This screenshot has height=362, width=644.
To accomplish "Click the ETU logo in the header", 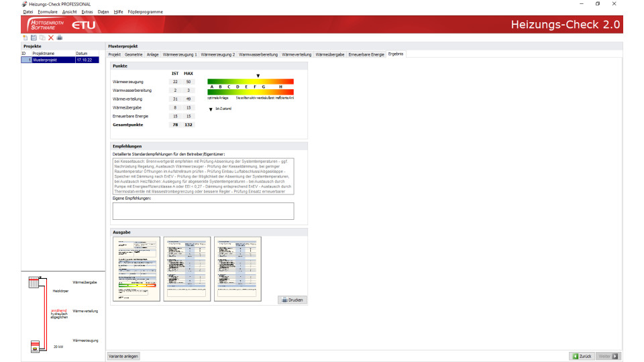I will pos(84,25).
